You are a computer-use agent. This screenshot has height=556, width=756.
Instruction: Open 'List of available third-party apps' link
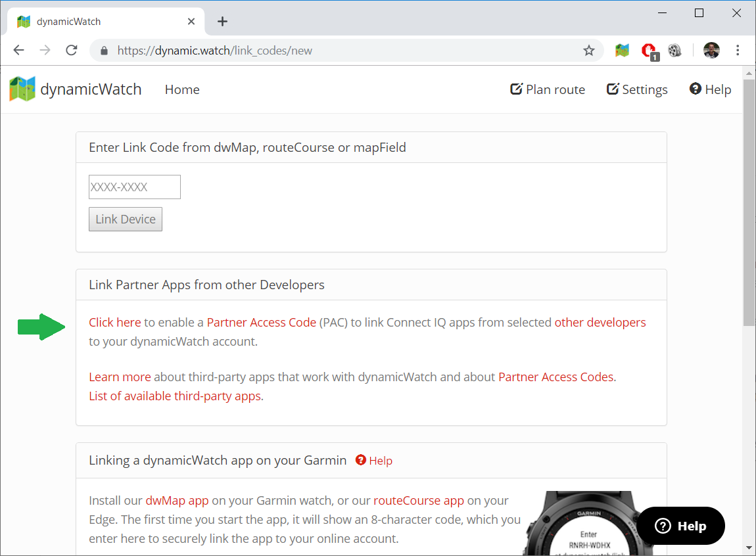tap(176, 396)
